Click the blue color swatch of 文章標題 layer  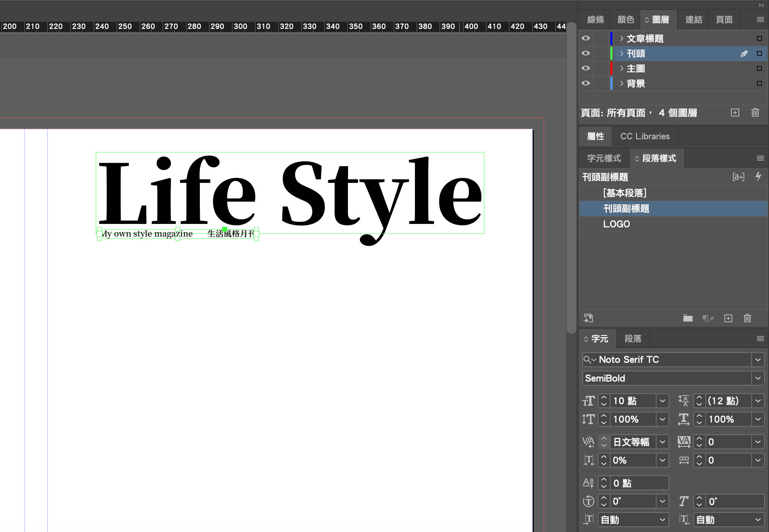pos(611,38)
